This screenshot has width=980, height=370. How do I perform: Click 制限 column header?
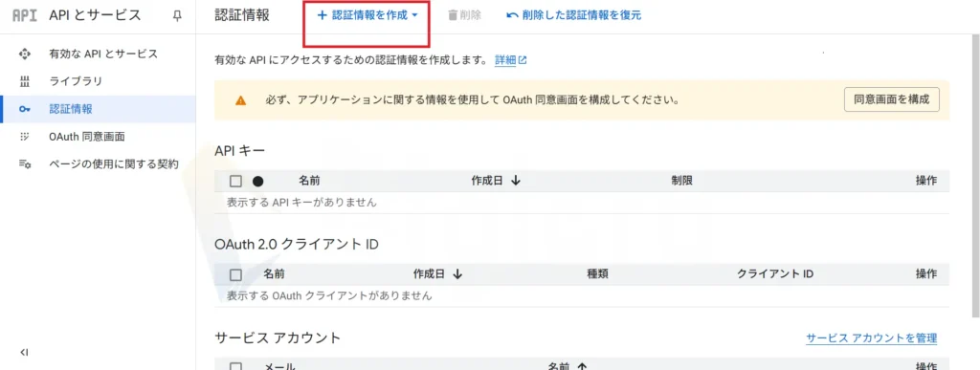681,181
